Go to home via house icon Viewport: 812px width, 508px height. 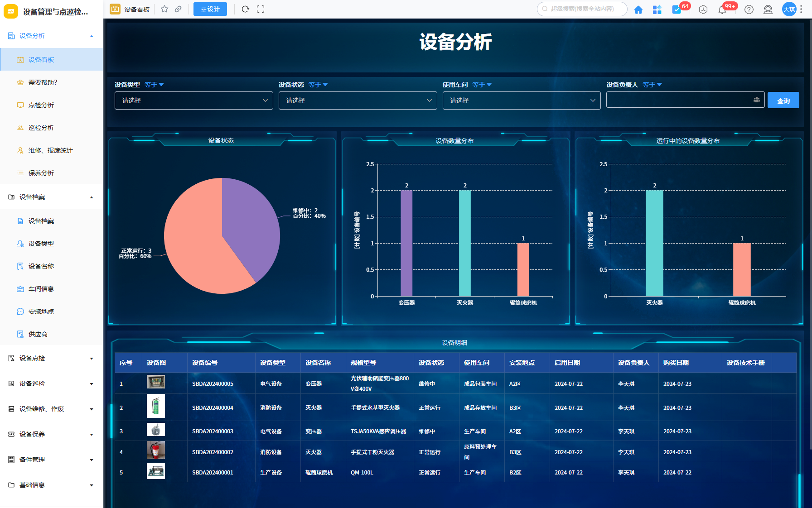pyautogui.click(x=638, y=10)
